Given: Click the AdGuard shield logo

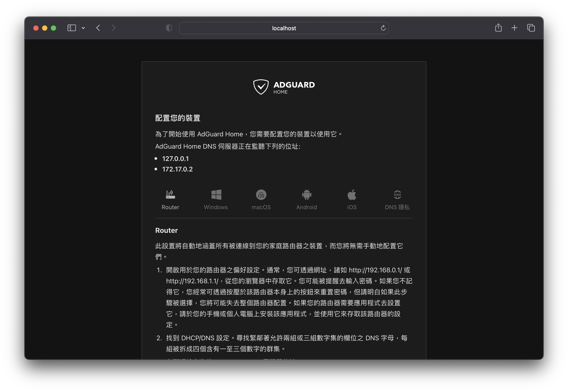Looking at the screenshot, I should [261, 87].
